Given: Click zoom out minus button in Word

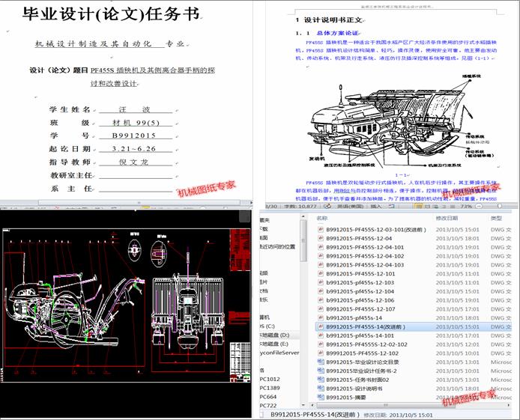Looking at the screenshot, I should [479, 207].
